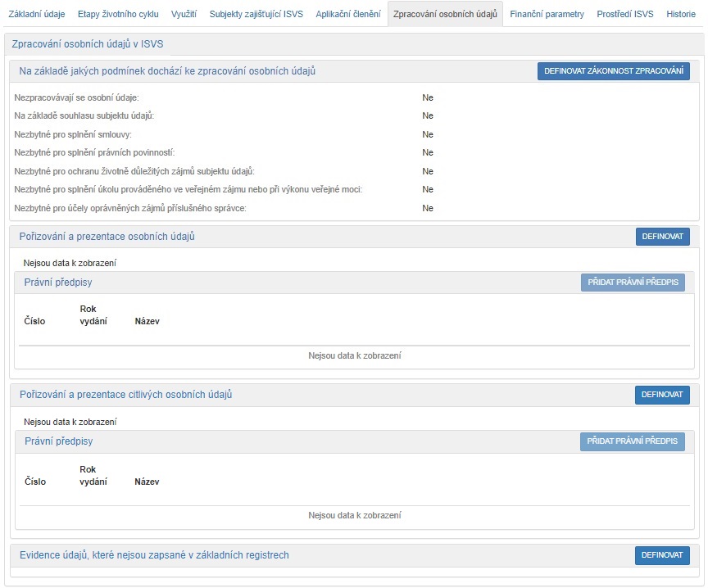
Task: Open the Prostředí ISVS tab
Action: tap(624, 15)
